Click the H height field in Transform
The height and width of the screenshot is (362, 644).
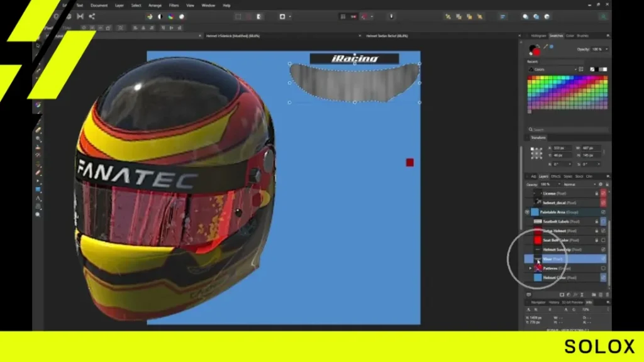click(x=591, y=155)
